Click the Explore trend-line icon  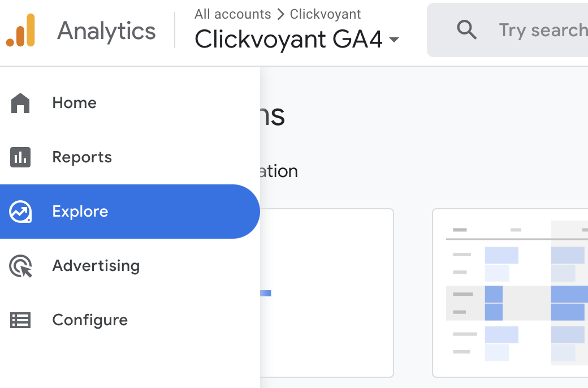tap(20, 212)
